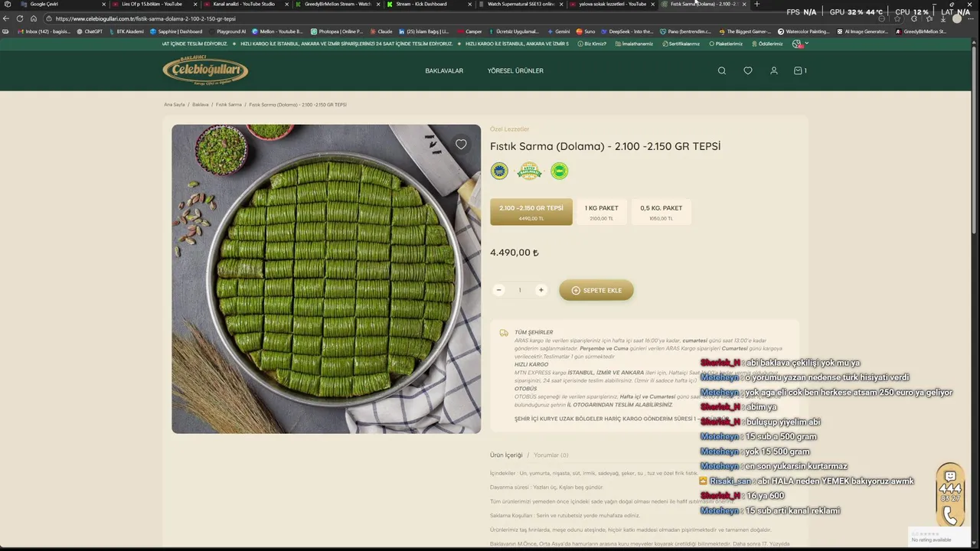This screenshot has width=980, height=551.
Task: Click the Celebioğulları logo
Action: click(205, 70)
